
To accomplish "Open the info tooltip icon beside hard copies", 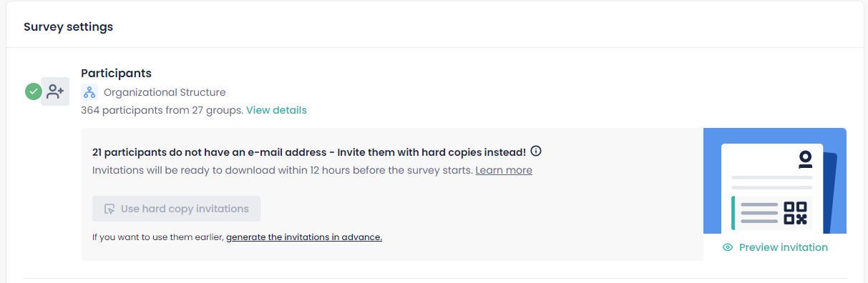I will tap(536, 152).
